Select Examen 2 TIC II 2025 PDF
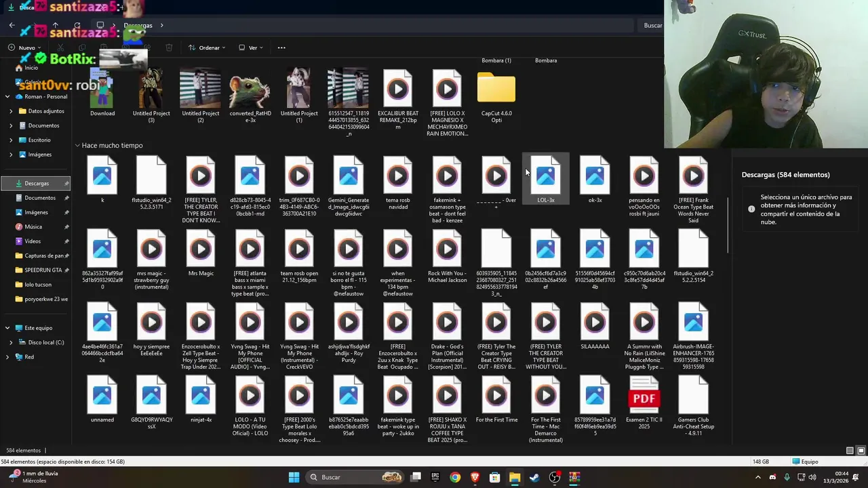This screenshot has width=868, height=488. 644,403
